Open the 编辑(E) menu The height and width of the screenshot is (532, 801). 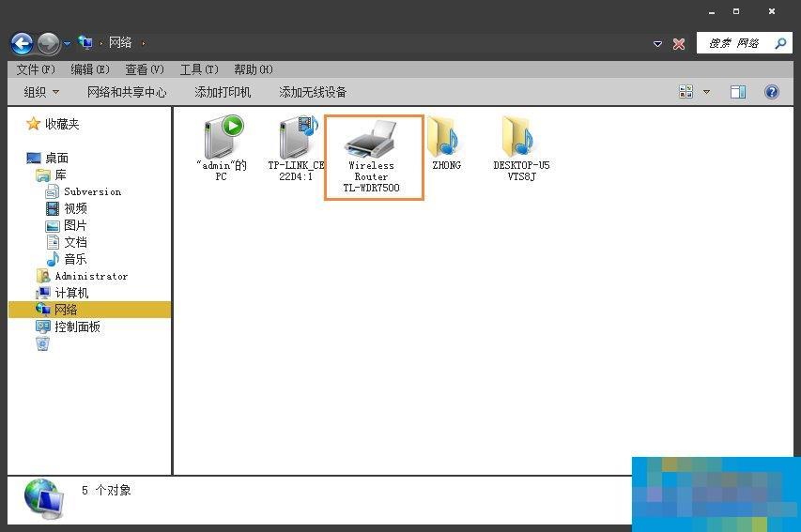pos(90,69)
